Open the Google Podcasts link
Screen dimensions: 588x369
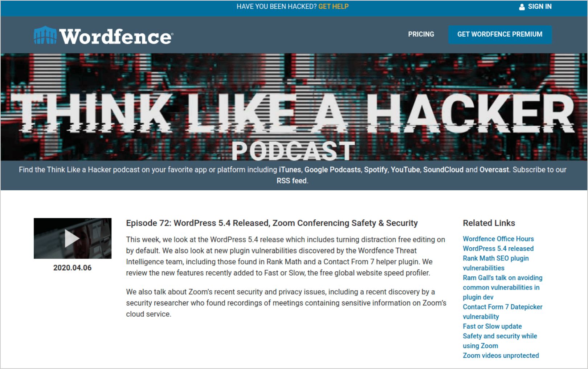332,170
